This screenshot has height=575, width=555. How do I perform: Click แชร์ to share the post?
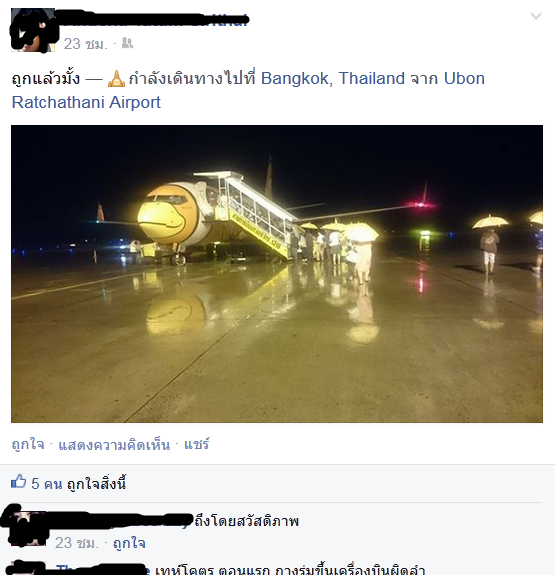pos(197,444)
